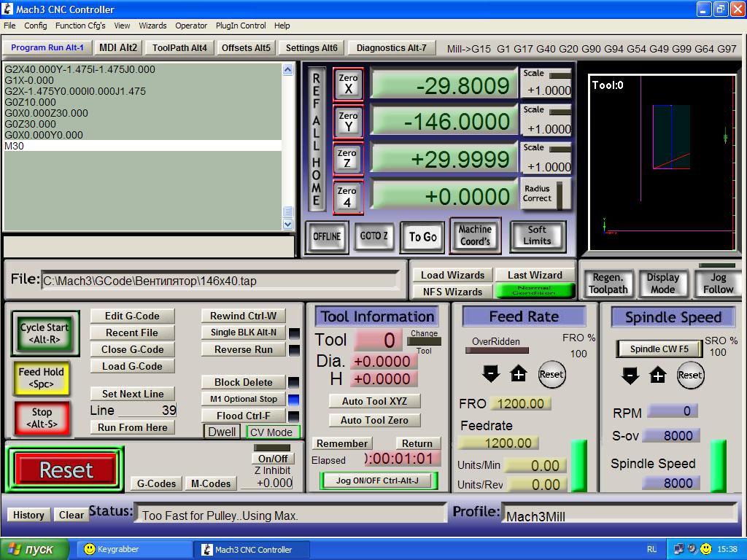
Task: Click Load Wizards button
Action: point(452,275)
